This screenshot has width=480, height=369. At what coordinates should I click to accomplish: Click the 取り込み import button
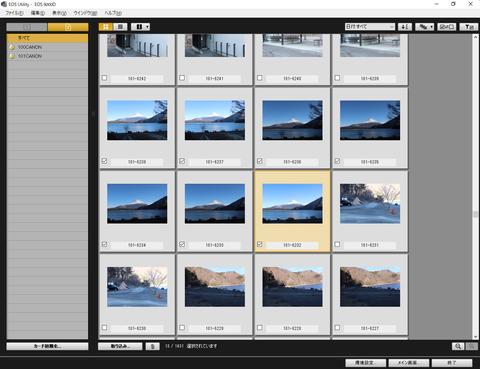pos(120,346)
